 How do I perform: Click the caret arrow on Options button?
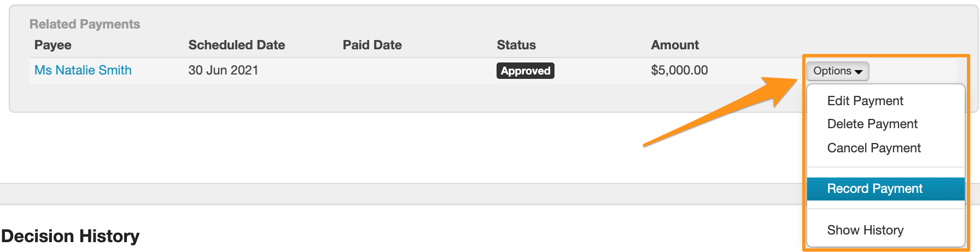[859, 72]
